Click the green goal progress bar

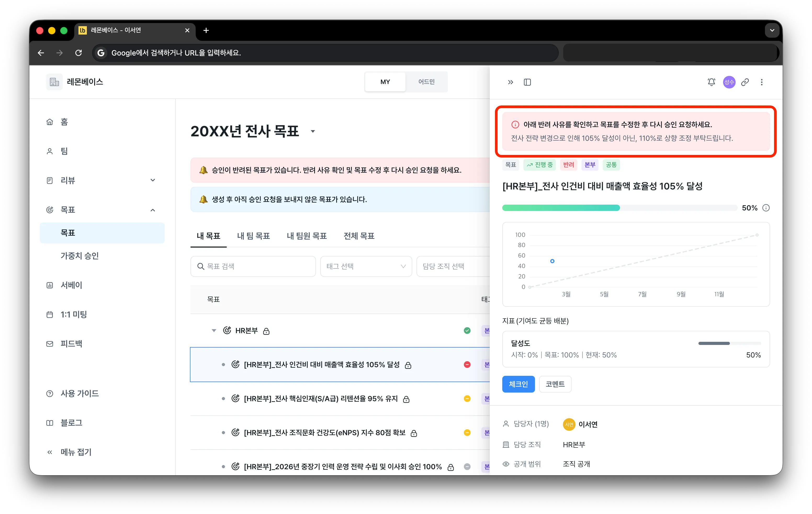tap(619, 208)
